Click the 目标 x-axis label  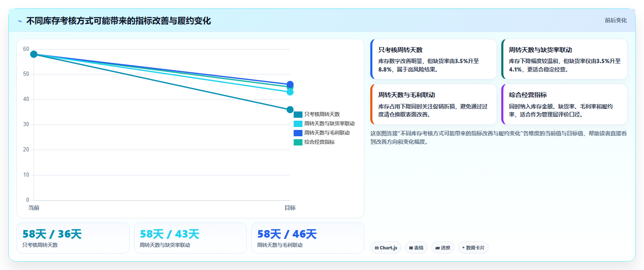coord(290,208)
